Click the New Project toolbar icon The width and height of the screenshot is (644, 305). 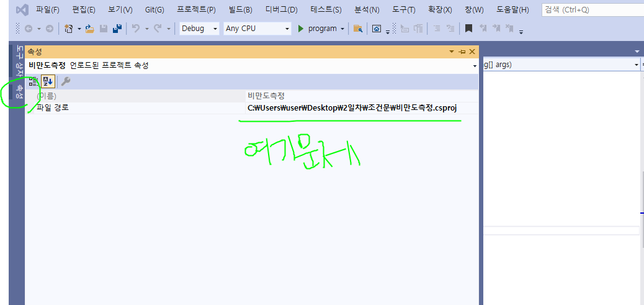pyautogui.click(x=69, y=29)
